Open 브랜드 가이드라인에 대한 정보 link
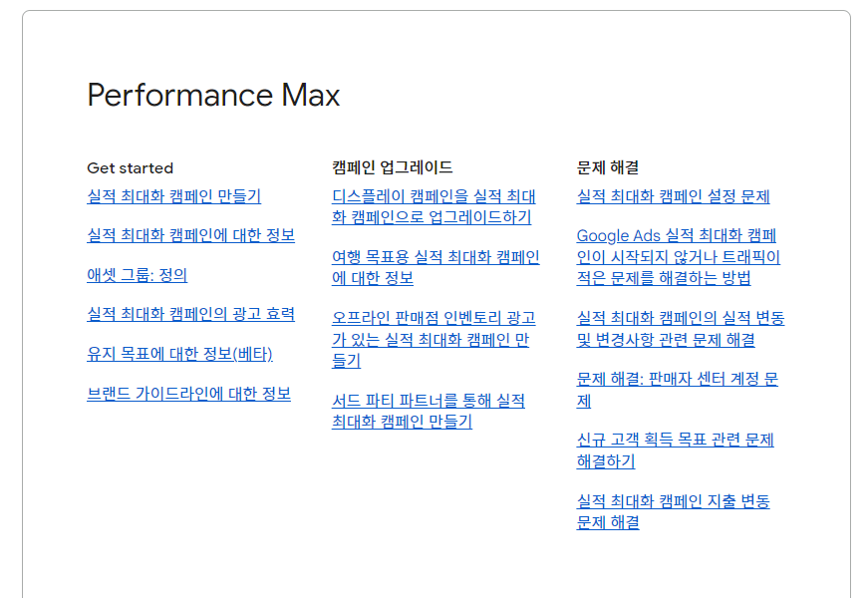 click(x=188, y=394)
